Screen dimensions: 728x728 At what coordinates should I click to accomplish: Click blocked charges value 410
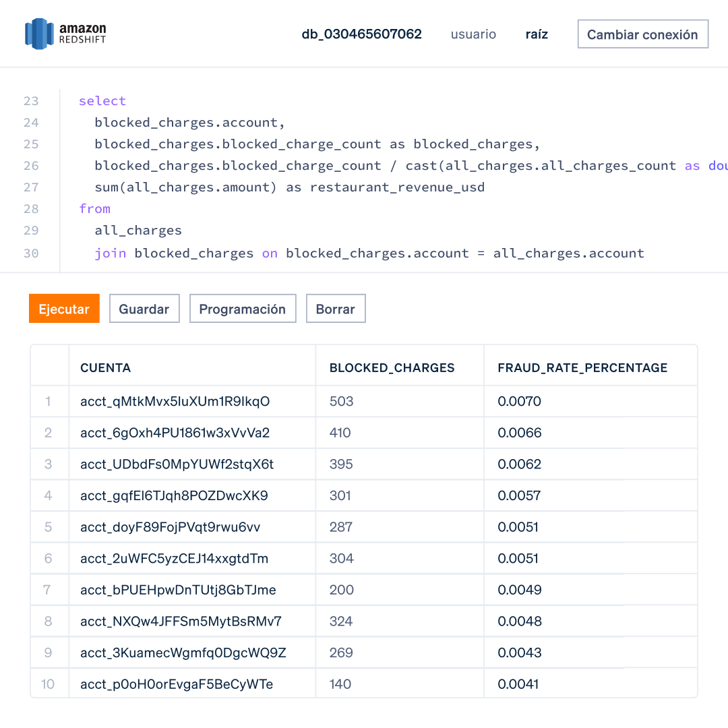point(340,433)
